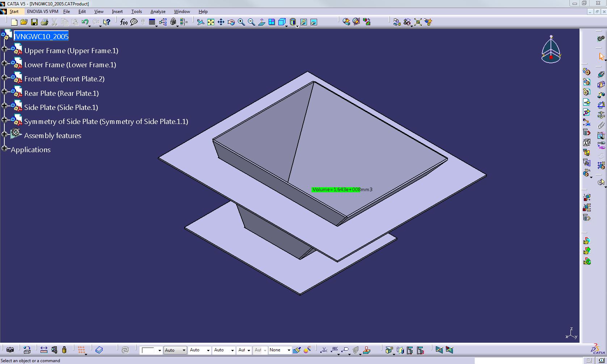
Task: Click the compass at top right of viewport
Action: tap(551, 50)
